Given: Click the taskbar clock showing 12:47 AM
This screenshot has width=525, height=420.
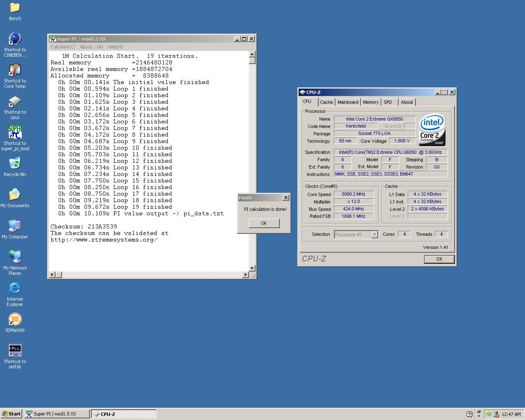Looking at the screenshot, I should coord(511,414).
